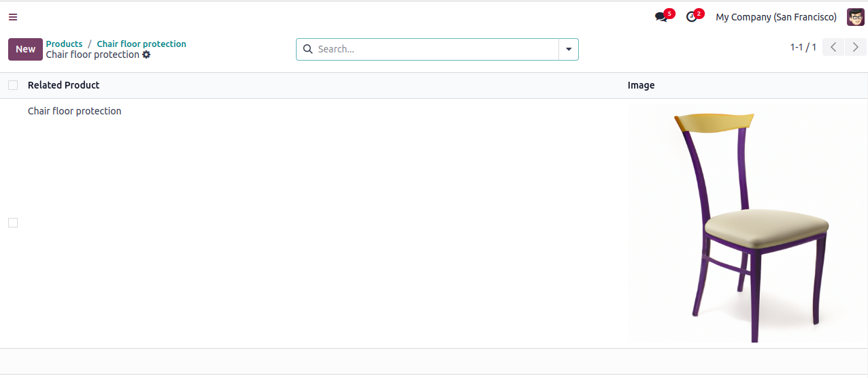Click the gear icon beside Chair floor protection
The image size is (868, 378).
[146, 54]
